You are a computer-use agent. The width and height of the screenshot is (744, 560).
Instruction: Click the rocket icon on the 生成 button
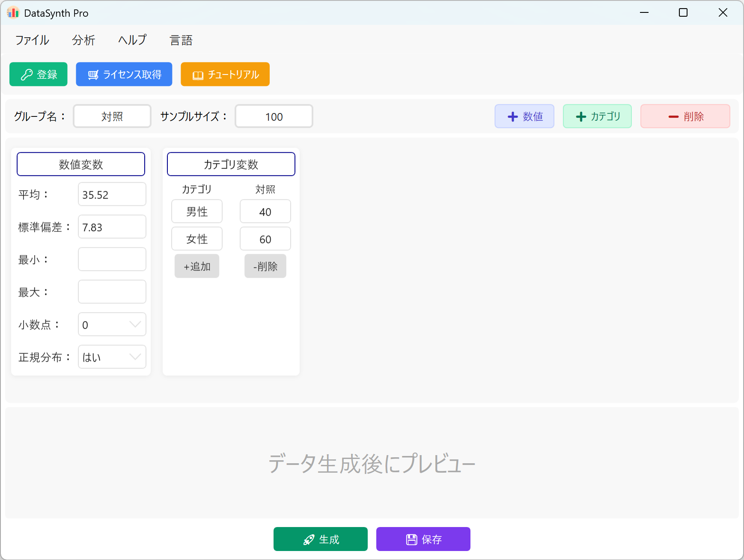[x=309, y=539]
